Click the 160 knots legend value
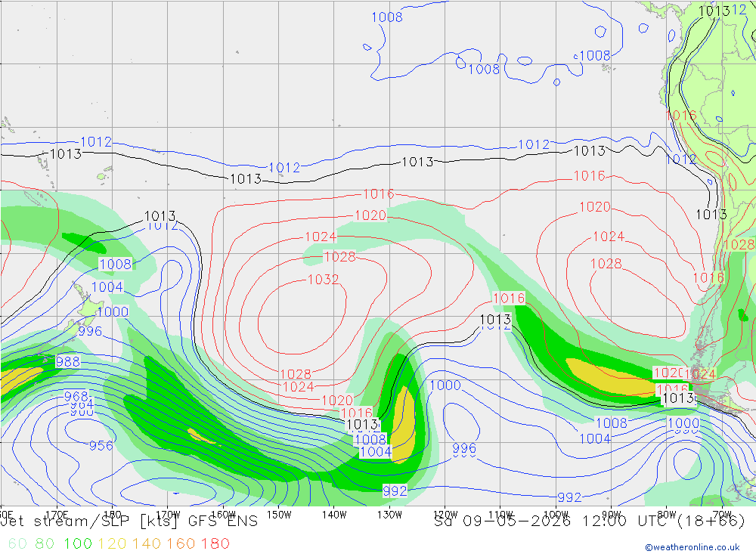Viewport: 756px width, 554px height. (x=181, y=543)
